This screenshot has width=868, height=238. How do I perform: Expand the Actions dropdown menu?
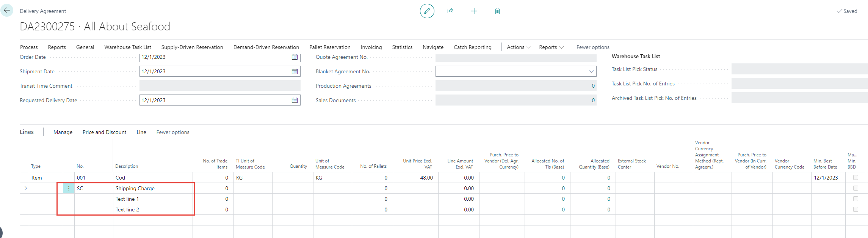pyautogui.click(x=519, y=47)
